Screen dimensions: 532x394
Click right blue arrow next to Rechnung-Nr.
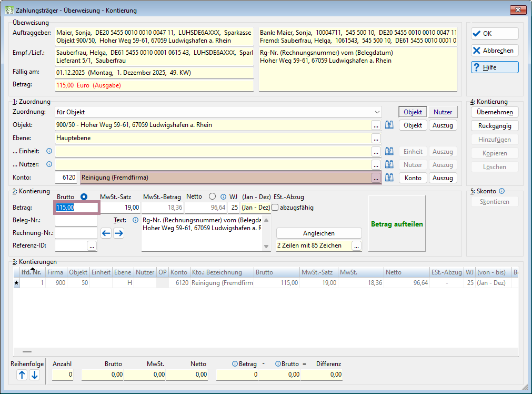coord(118,233)
